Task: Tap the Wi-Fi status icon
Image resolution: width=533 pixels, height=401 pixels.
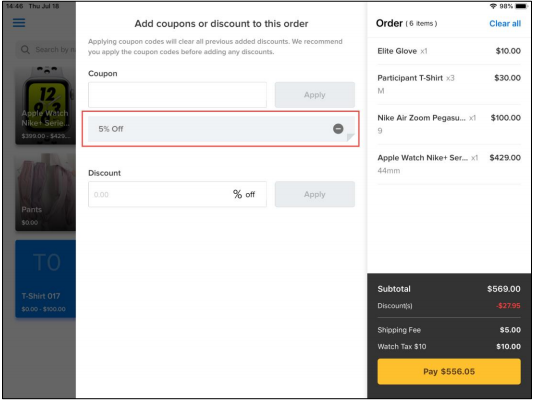Action: point(493,6)
